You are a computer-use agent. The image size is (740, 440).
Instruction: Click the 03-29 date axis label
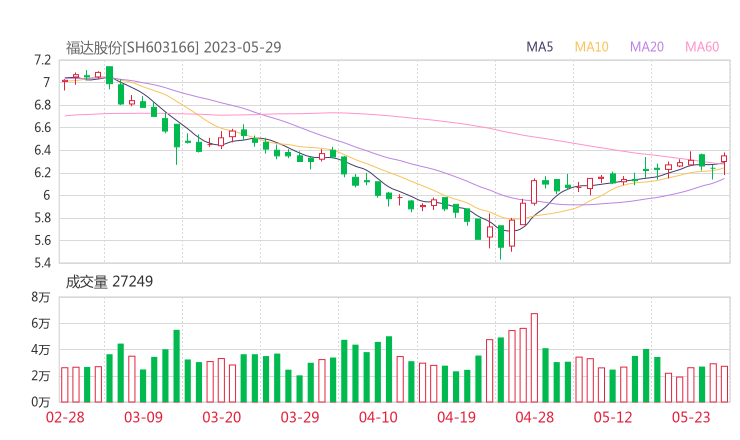click(300, 417)
